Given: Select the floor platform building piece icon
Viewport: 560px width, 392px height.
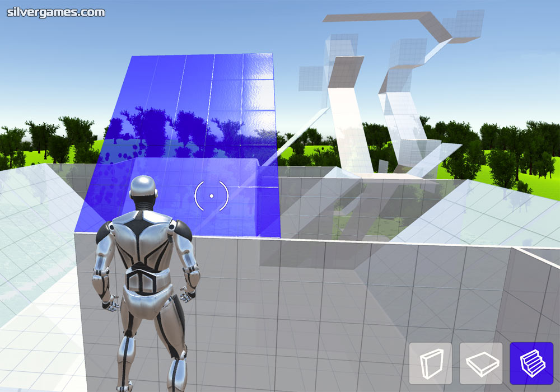Looking at the screenshot, I should [x=480, y=363].
